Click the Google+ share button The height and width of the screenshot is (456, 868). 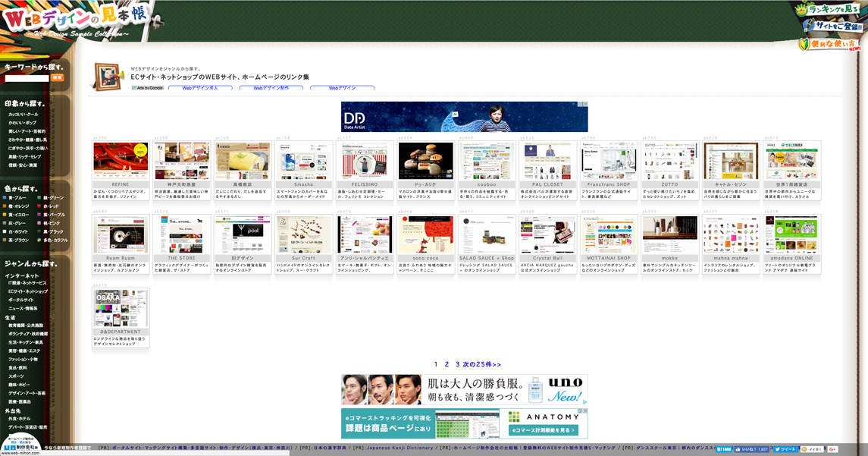pos(832,449)
